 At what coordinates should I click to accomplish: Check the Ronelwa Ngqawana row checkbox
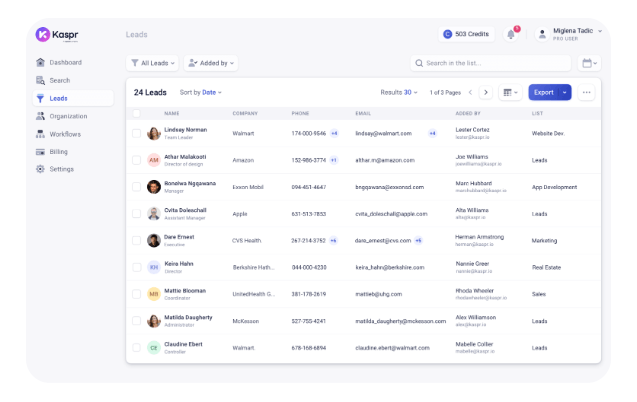tap(136, 187)
